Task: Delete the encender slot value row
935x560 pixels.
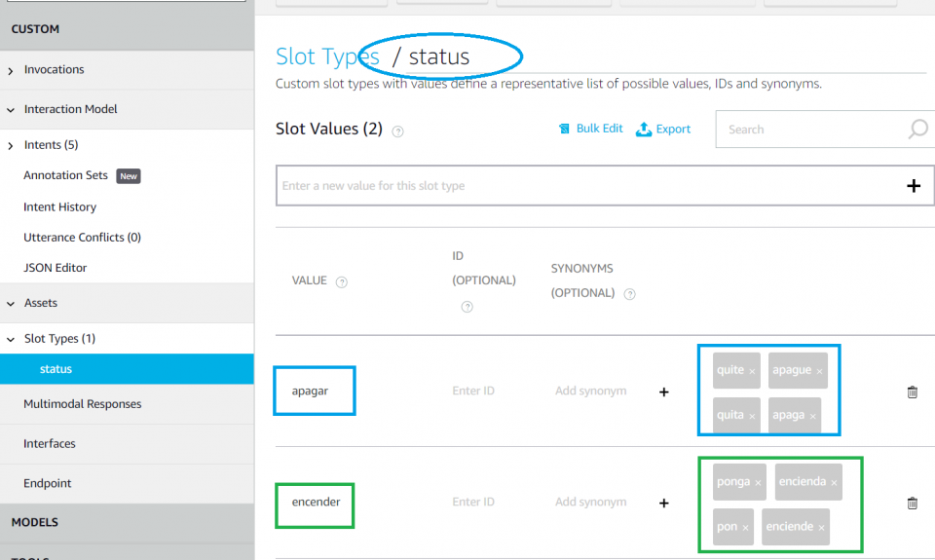Action: coord(912,504)
